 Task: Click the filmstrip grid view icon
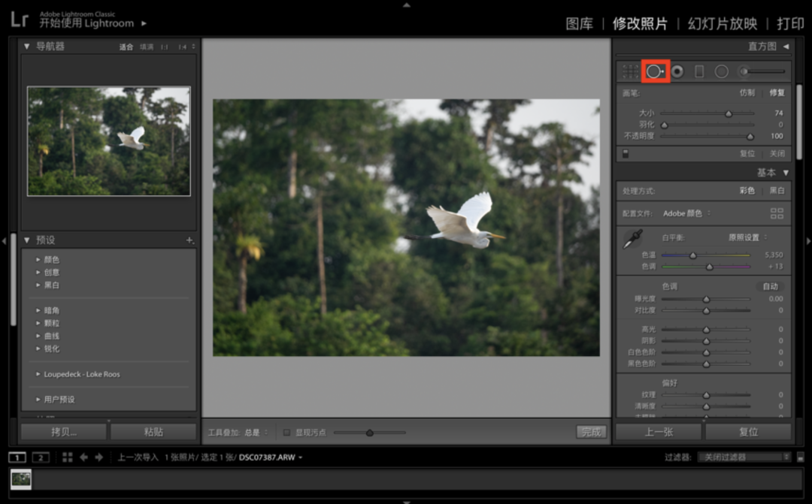(x=68, y=457)
